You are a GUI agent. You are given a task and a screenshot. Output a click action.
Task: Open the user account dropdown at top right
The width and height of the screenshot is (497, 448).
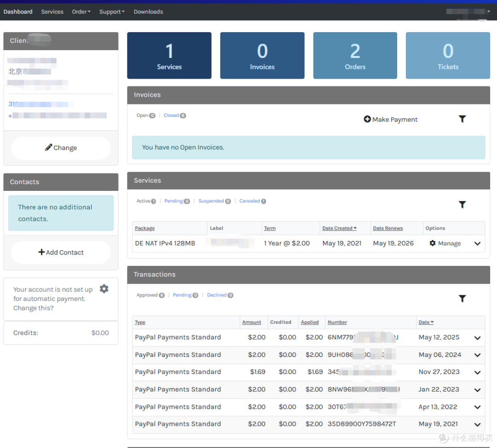tap(468, 11)
